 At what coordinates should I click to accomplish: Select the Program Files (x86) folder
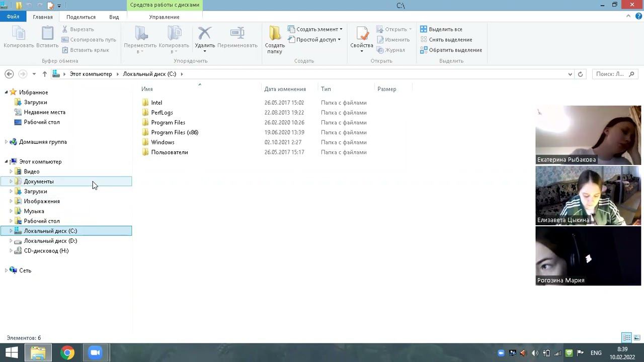(x=175, y=132)
